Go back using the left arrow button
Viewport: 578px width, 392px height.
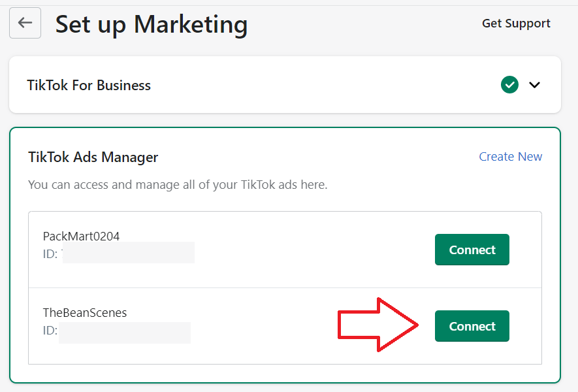(x=25, y=23)
